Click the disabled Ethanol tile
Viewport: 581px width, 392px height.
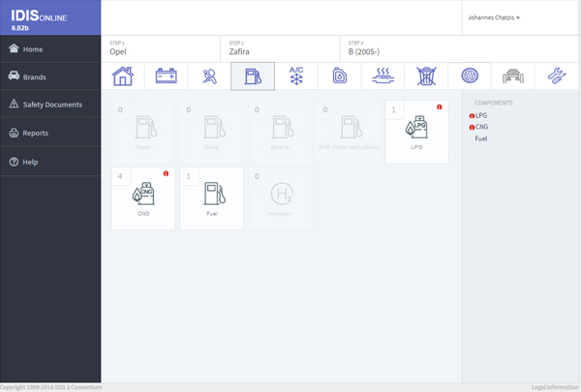280,132
